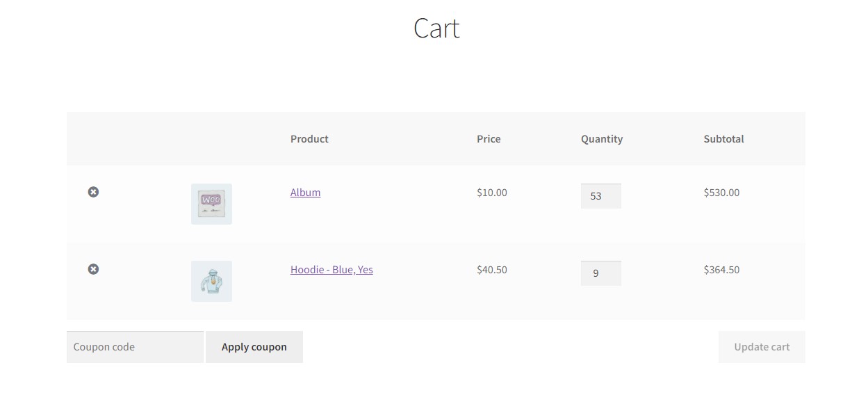Click the Update cart button

click(x=761, y=346)
